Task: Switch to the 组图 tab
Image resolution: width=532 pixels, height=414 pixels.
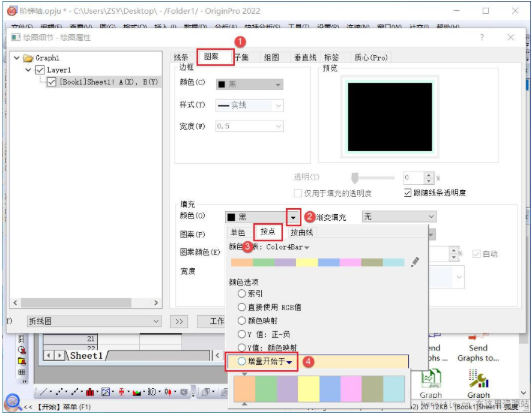Action: [x=271, y=58]
